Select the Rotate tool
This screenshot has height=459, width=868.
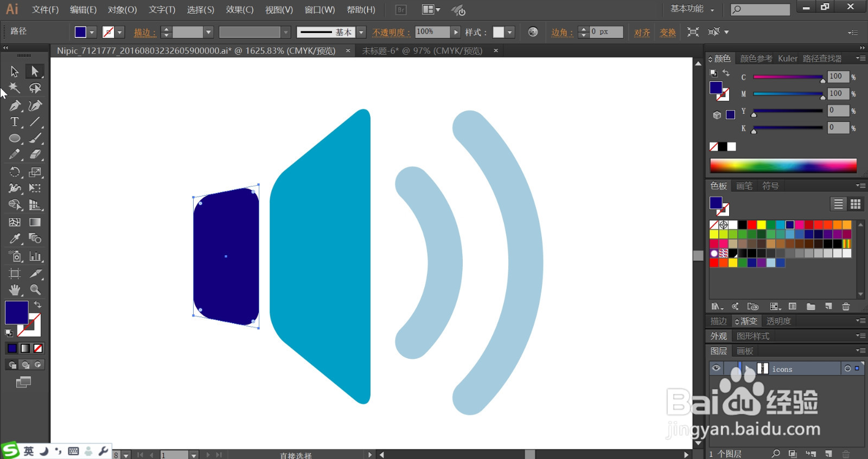[x=15, y=172]
